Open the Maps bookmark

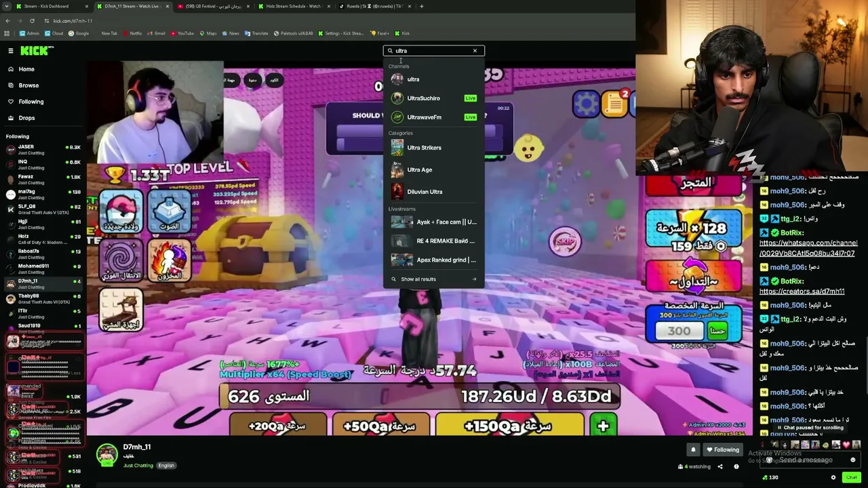coord(208,33)
